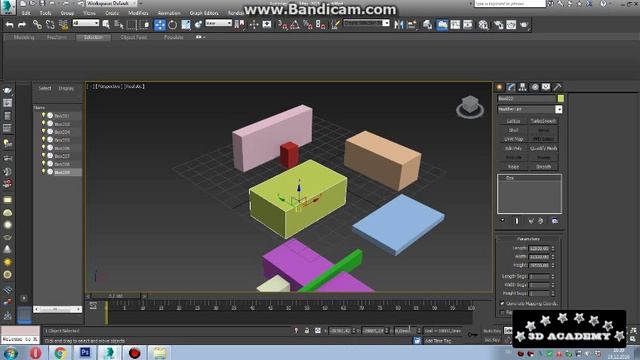Screen dimensions: 640x360
Task: Click the Use Pivot Point Center icon
Action: pos(240,25)
